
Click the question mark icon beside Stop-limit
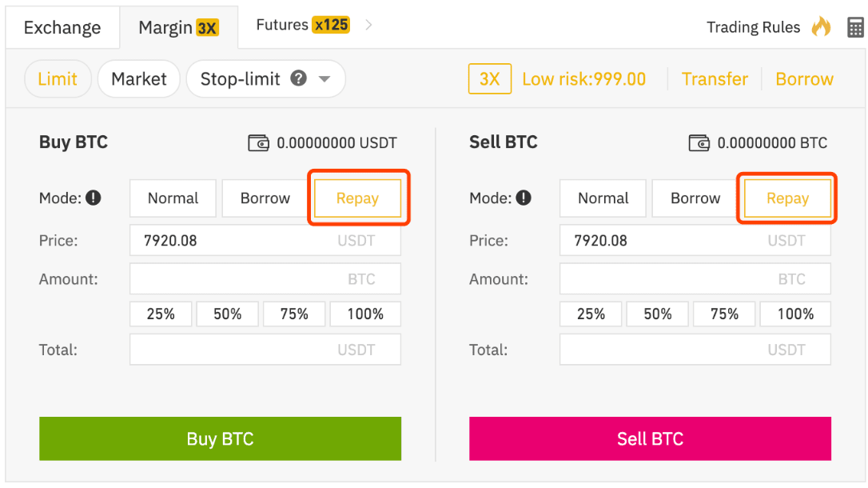pos(300,78)
